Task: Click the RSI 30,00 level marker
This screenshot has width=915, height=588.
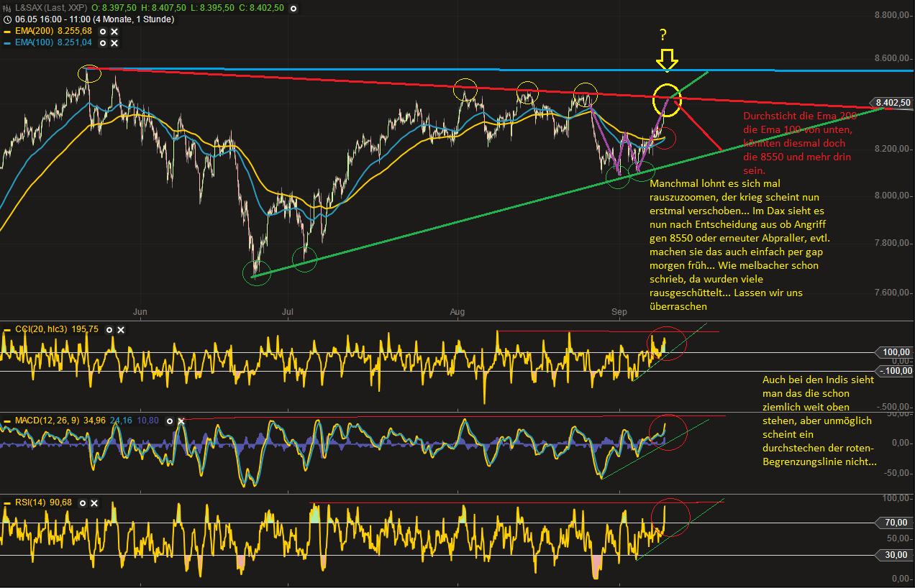Action: pyautogui.click(x=895, y=554)
